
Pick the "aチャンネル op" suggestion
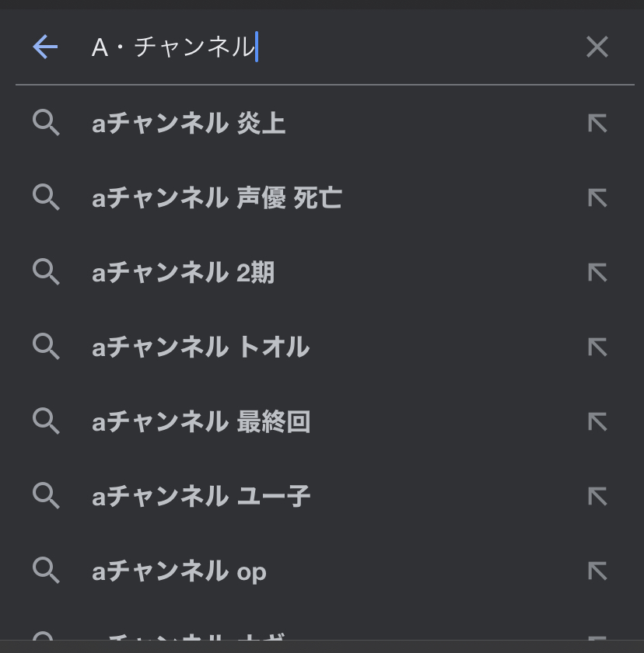[180, 571]
